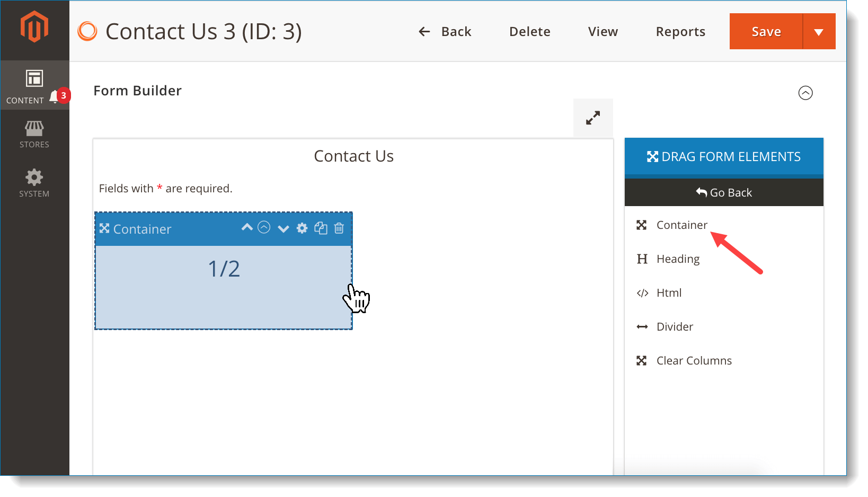Move the Container element down

pyautogui.click(x=284, y=229)
